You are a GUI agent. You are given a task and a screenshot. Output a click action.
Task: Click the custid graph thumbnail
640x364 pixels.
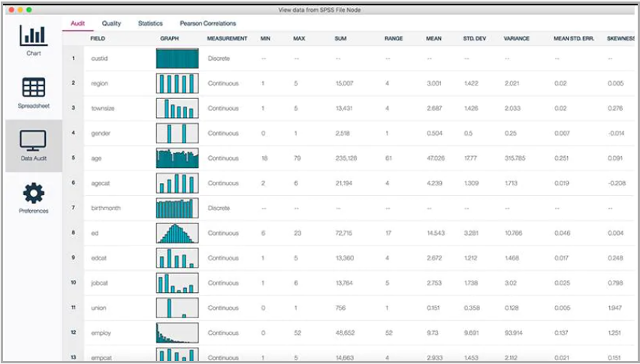pyautogui.click(x=177, y=59)
